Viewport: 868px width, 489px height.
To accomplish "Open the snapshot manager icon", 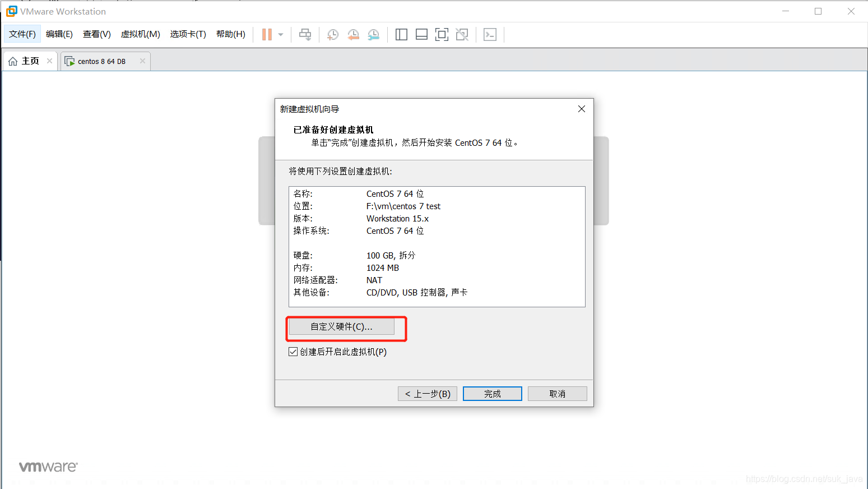I will point(374,34).
